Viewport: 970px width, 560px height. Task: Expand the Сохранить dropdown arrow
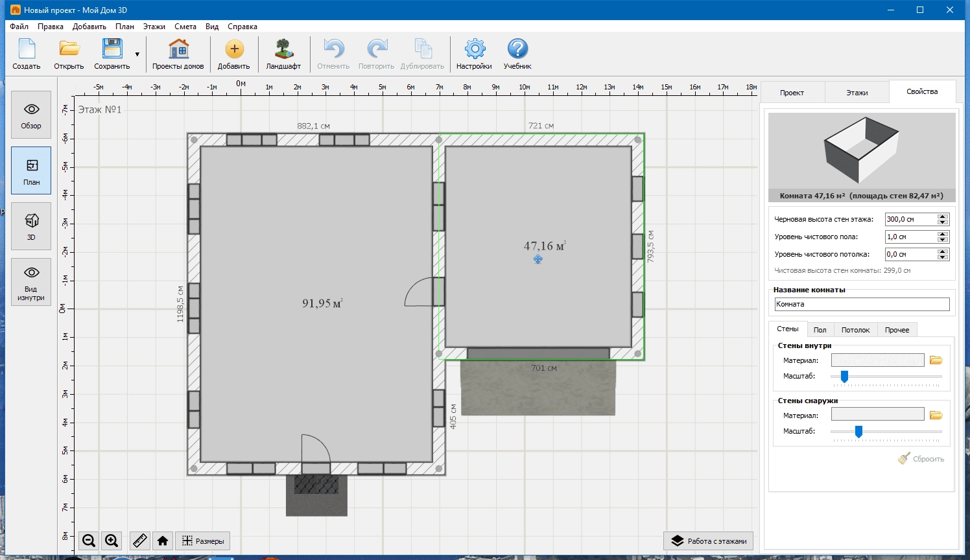[137, 54]
